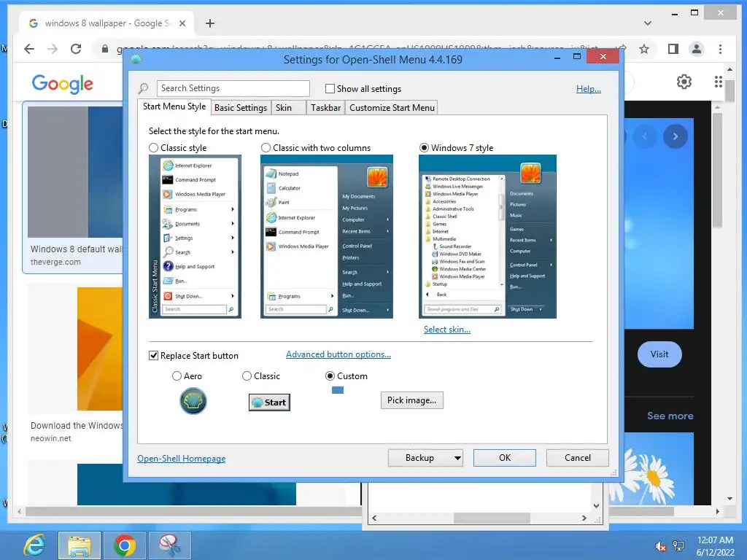Switch to Chrome via the taskbar icon

point(124,545)
